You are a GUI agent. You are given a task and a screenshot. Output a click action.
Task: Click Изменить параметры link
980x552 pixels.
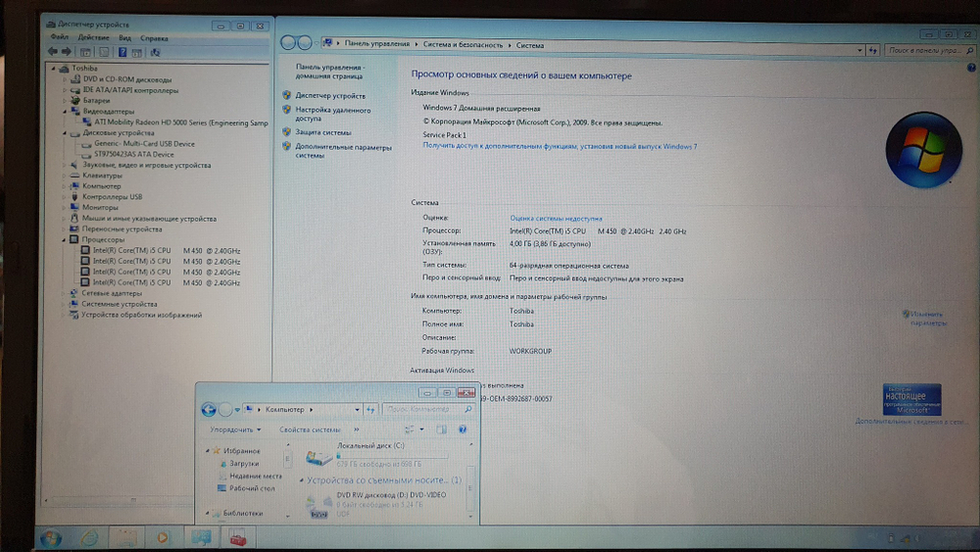click(927, 319)
